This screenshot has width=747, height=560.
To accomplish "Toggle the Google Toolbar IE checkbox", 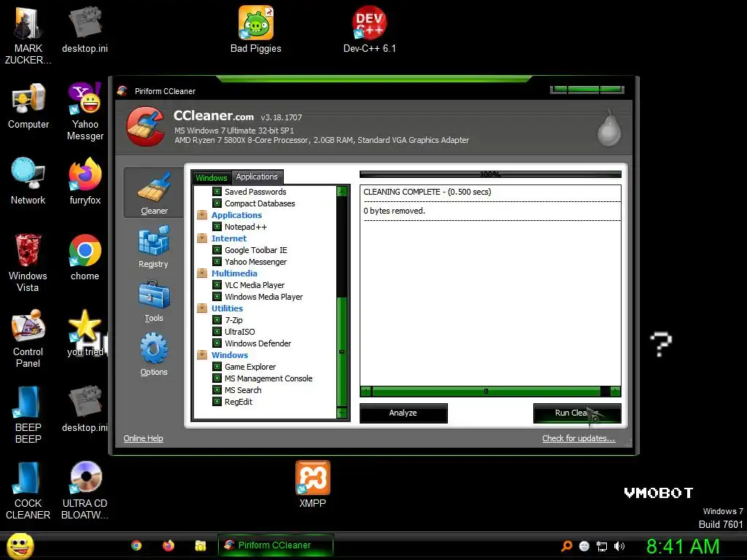I will pyautogui.click(x=217, y=250).
